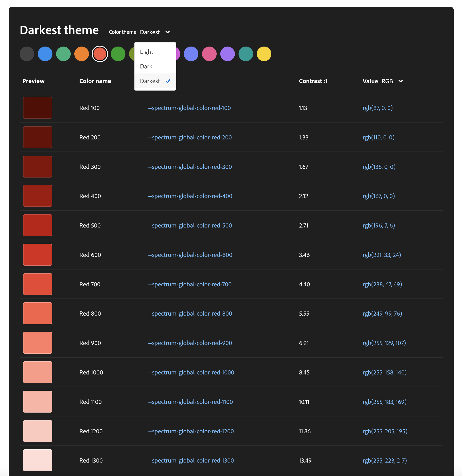Copy token --spectrum-global-color-red-700
Screen dimensions: 462x476
pyautogui.click(x=190, y=284)
